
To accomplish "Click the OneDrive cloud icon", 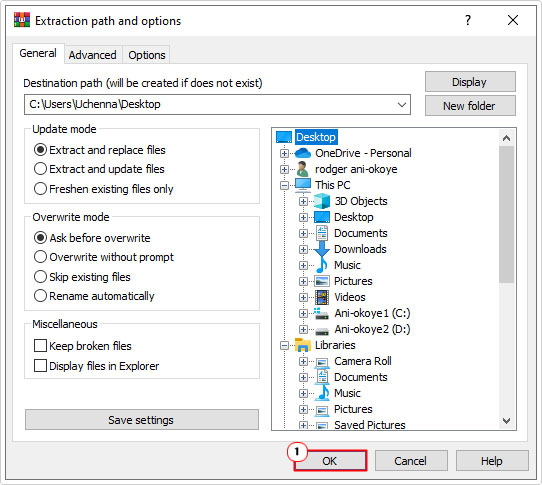I will click(x=303, y=153).
